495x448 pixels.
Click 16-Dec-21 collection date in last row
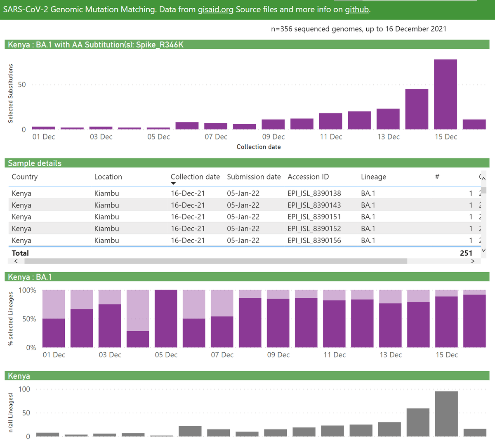188,240
